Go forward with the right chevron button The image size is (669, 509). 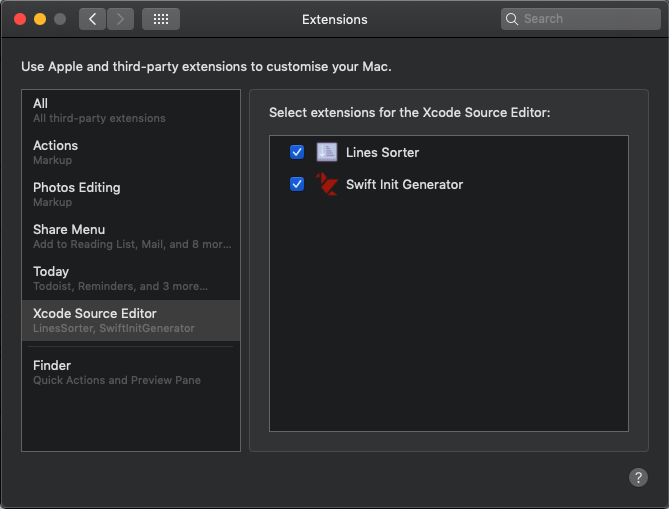coord(120,19)
